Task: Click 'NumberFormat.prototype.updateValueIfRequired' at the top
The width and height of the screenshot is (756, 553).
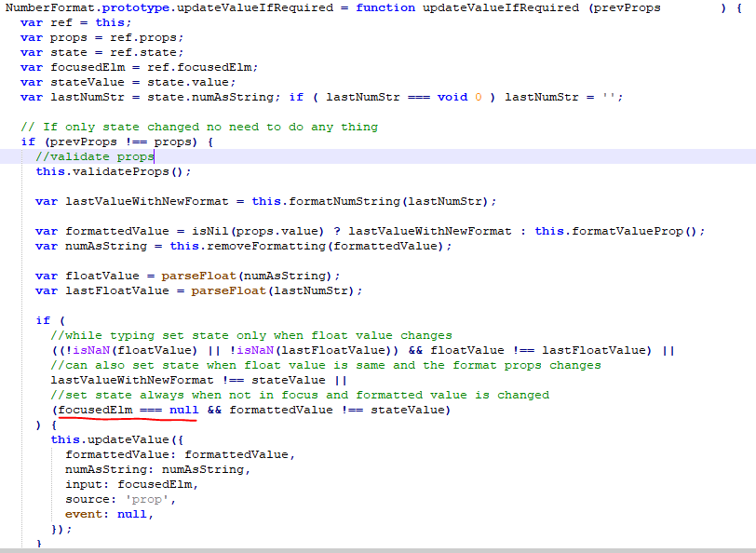Action: coord(169,8)
